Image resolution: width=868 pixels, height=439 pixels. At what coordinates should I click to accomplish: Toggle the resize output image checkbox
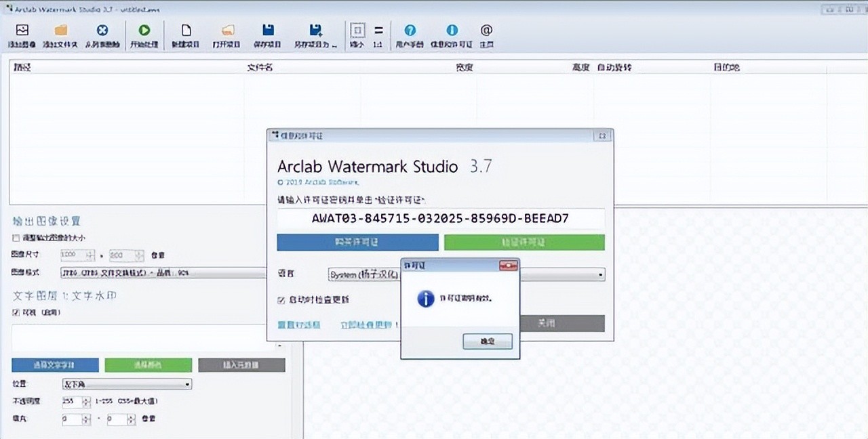16,238
